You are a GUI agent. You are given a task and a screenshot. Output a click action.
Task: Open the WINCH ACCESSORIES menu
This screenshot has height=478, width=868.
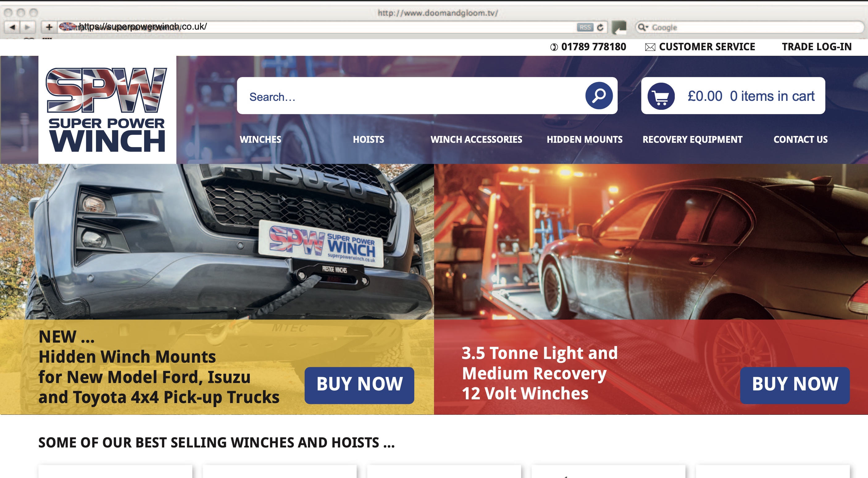(x=476, y=139)
